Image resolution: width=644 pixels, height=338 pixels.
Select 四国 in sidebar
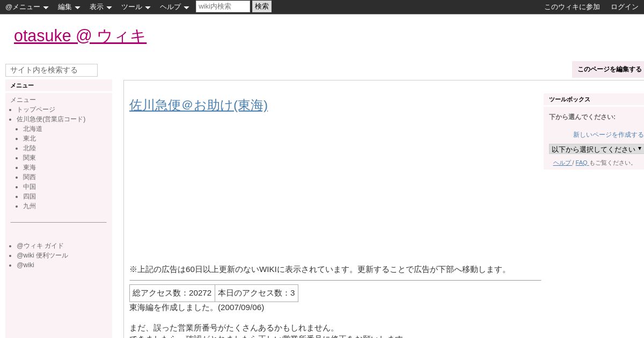point(30,196)
